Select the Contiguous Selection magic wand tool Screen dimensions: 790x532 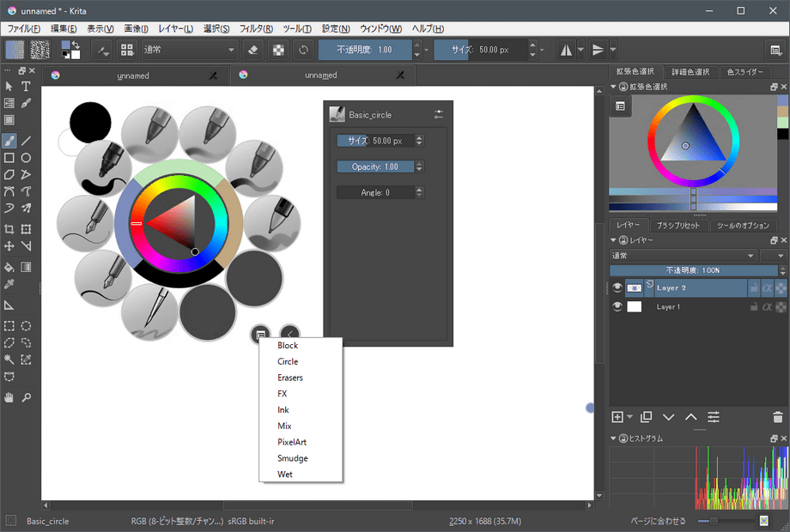tap(9, 360)
